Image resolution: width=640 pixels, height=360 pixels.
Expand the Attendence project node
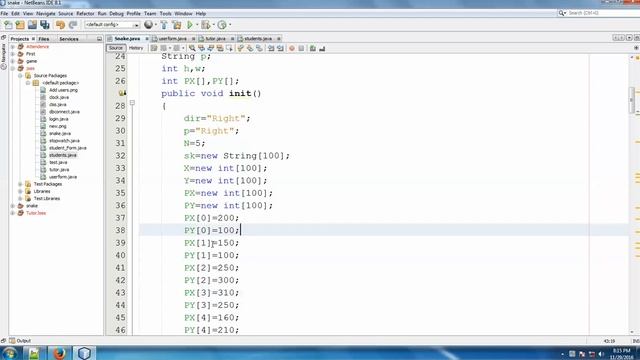coord(13,47)
